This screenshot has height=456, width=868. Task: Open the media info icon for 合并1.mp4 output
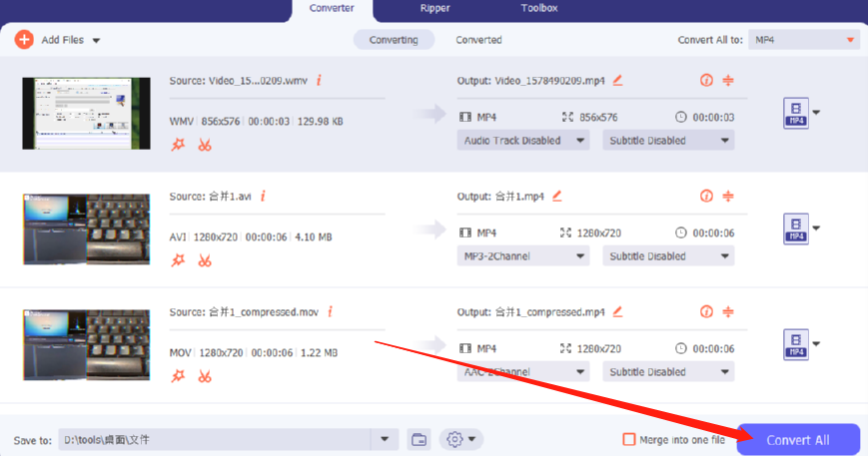(706, 196)
